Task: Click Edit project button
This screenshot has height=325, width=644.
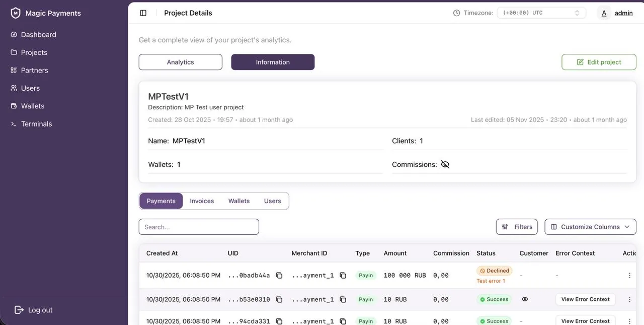Action: (x=599, y=62)
